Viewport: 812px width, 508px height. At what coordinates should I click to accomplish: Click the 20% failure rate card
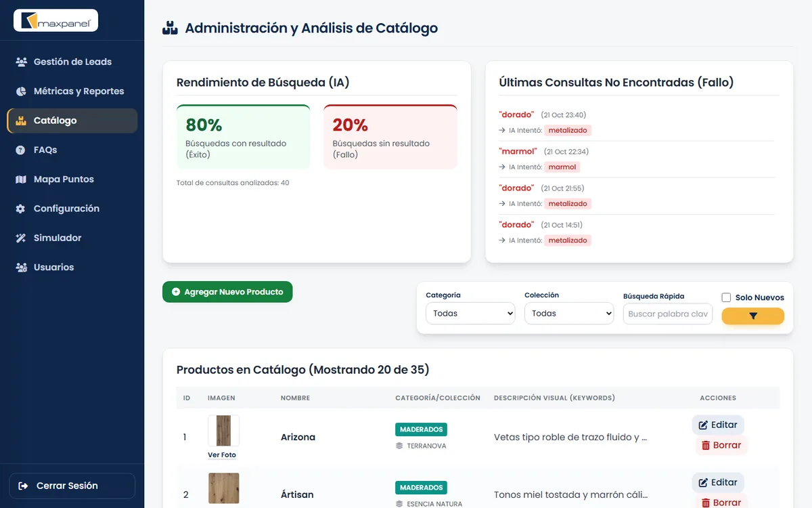pyautogui.click(x=390, y=137)
